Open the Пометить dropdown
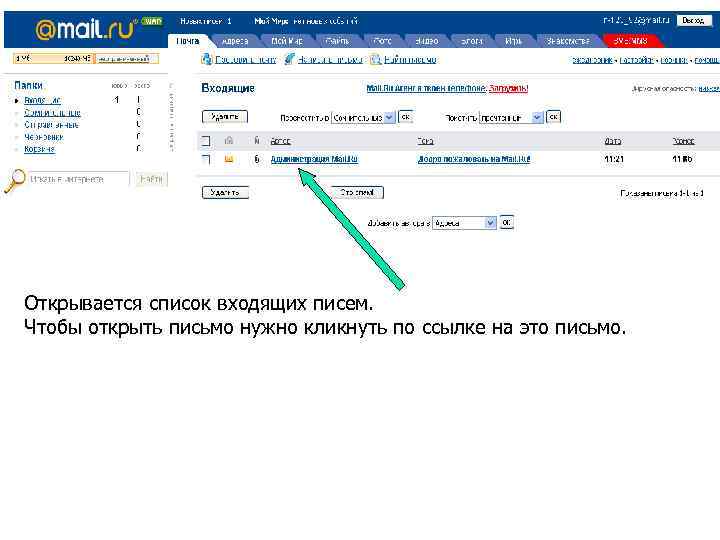 coord(511,118)
